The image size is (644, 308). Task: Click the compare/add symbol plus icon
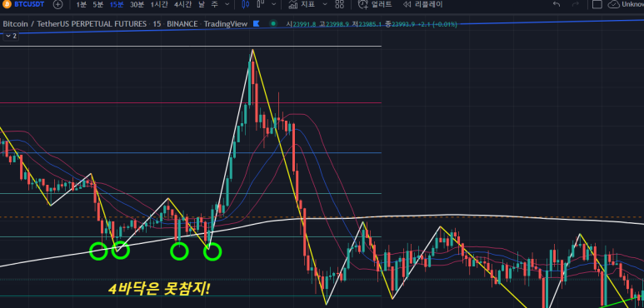coord(58,4)
